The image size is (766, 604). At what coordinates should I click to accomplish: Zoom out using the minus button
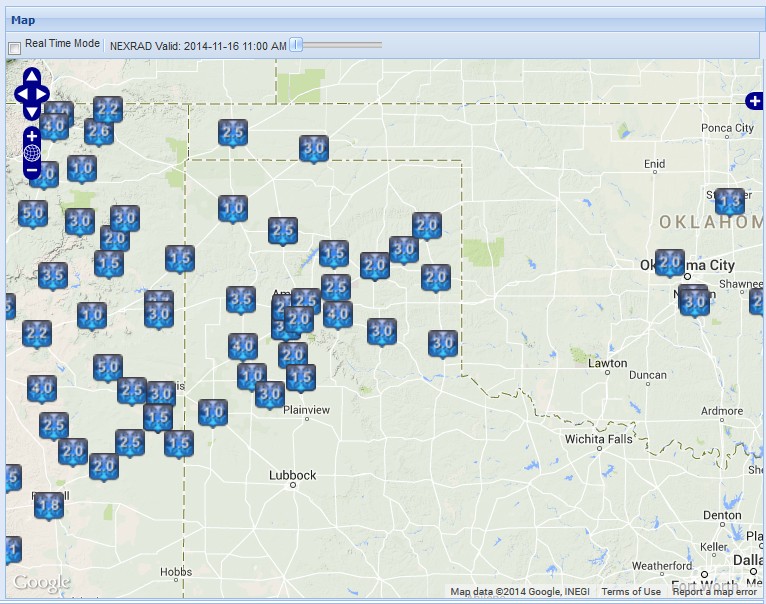pos(32,170)
